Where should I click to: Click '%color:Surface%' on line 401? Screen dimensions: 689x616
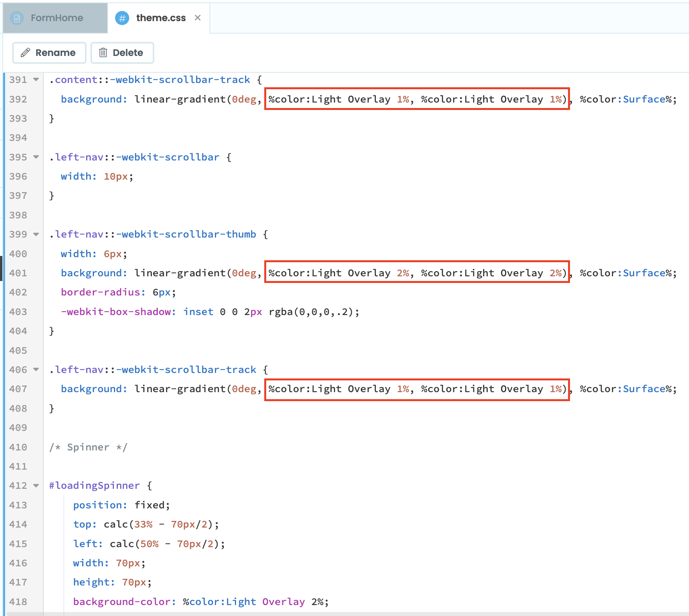pos(626,273)
